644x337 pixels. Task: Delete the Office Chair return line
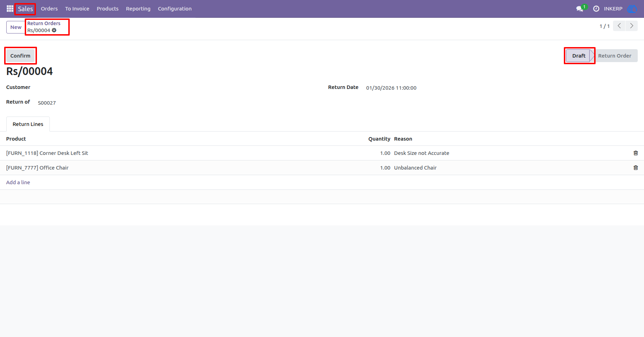click(636, 168)
